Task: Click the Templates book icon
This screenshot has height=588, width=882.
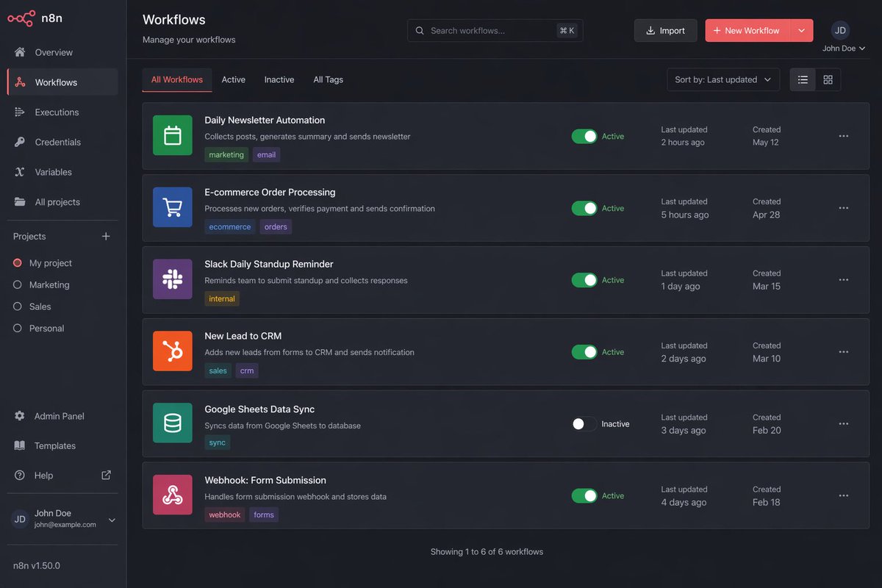Action: tap(20, 445)
